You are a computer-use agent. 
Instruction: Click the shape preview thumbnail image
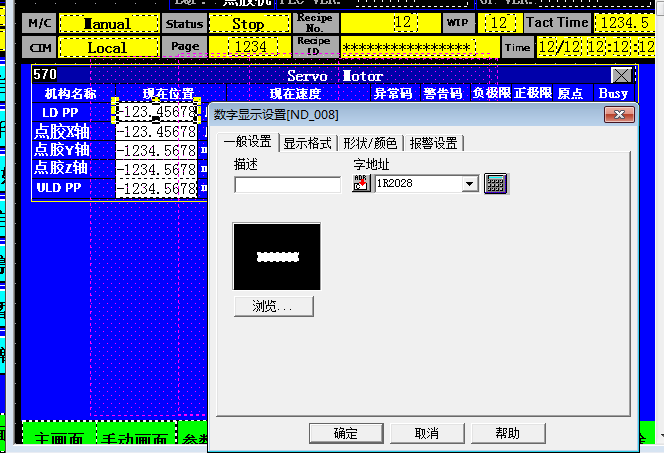(277, 256)
